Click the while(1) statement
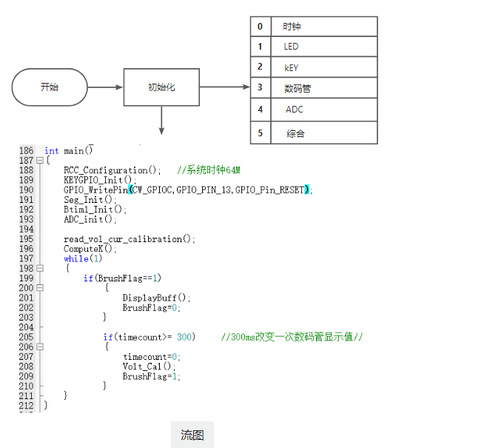The width and height of the screenshot is (490, 448). coord(83,258)
